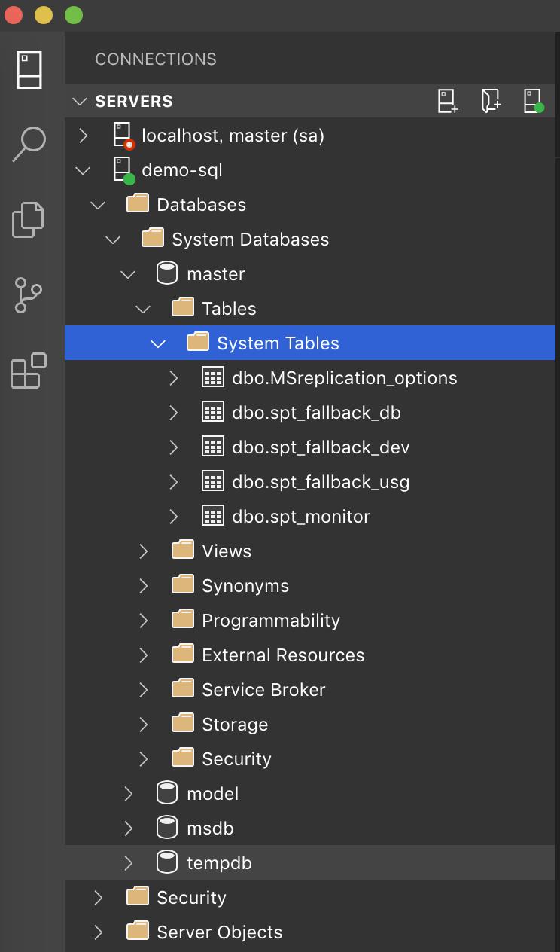The height and width of the screenshot is (952, 560).
Task: Open the Search view icon
Action: point(29,144)
